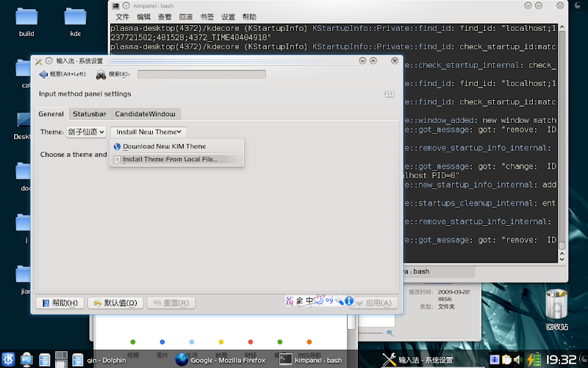Click the binoculars search icon
The height and width of the screenshot is (368, 588).
pos(101,74)
